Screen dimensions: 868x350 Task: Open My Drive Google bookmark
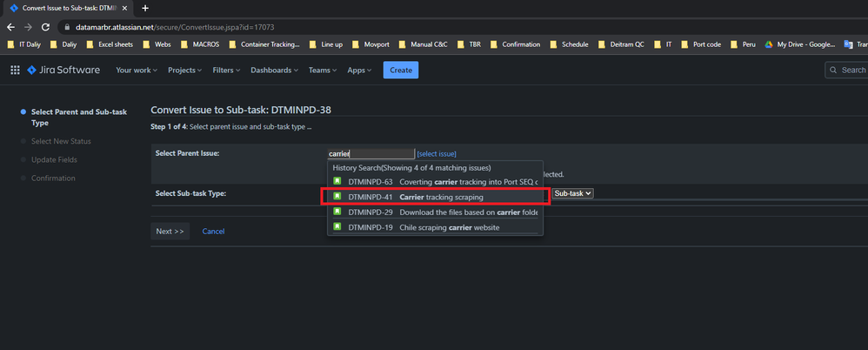800,44
